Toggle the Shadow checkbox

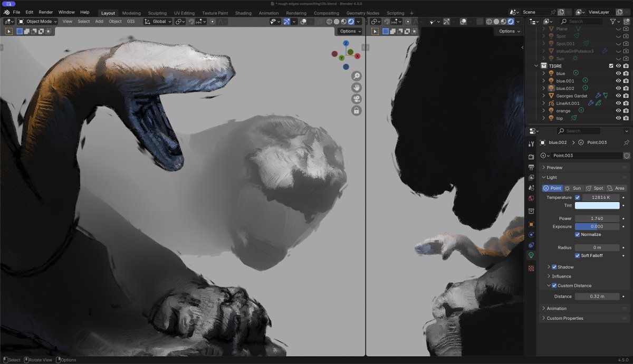(x=554, y=267)
